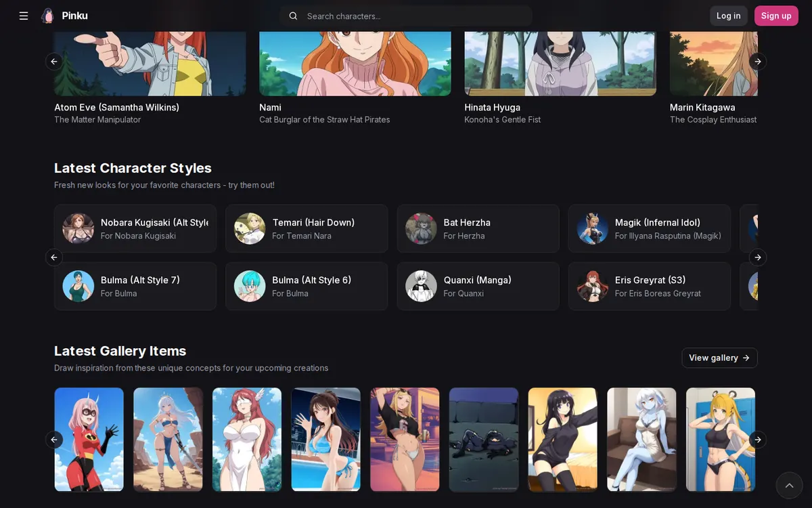Open pink-haired red suit gallery image
812x508 pixels.
point(89,440)
